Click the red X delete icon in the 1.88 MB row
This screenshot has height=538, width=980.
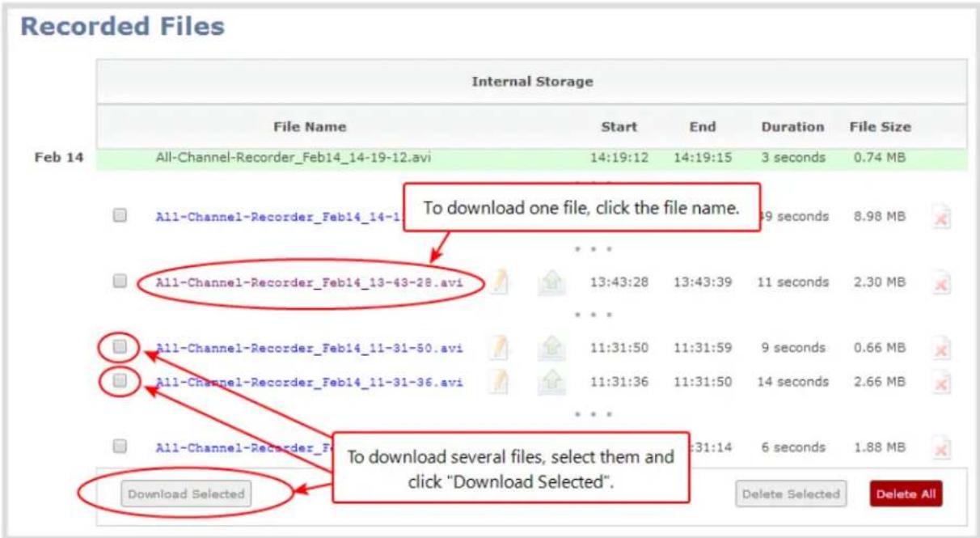(x=940, y=448)
